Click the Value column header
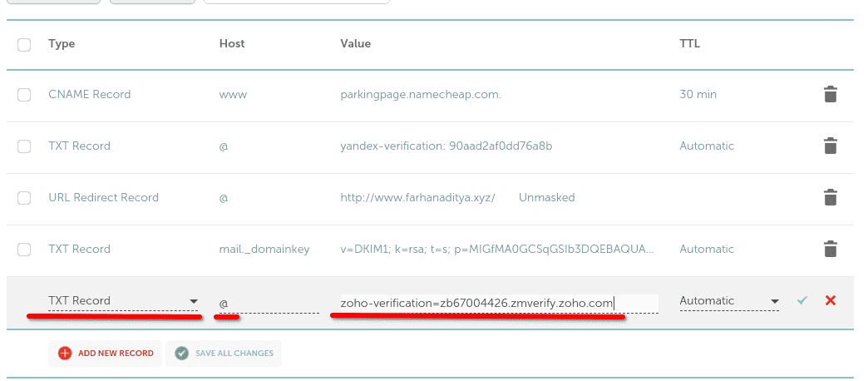 (355, 44)
